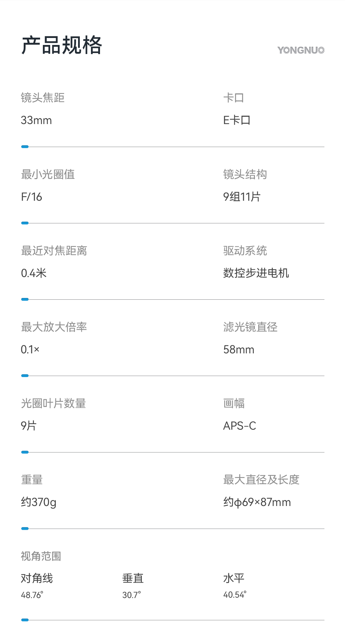Select the 镜头焦距 label
This screenshot has width=345, height=644.
pos(43,98)
